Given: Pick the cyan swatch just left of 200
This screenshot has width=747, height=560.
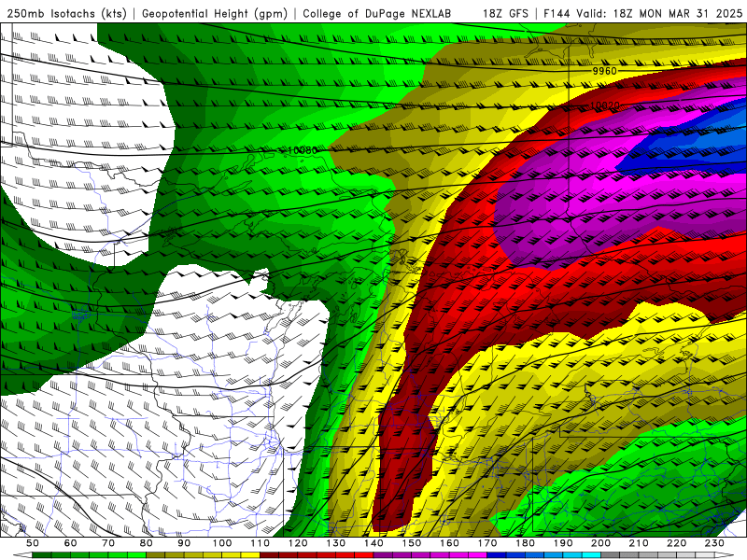Looking at the screenshot, I should coord(591,555).
